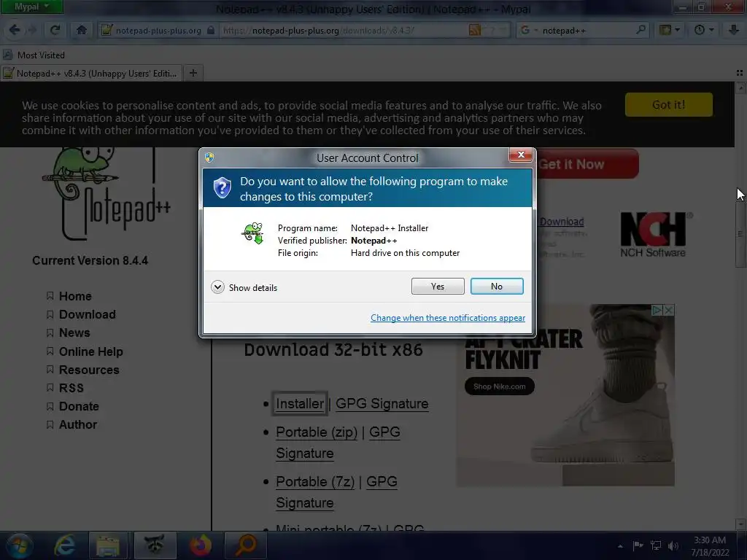Open the bookmarks toolbar dropdown icon
The width and height of the screenshot is (747, 560).
(x=669, y=30)
